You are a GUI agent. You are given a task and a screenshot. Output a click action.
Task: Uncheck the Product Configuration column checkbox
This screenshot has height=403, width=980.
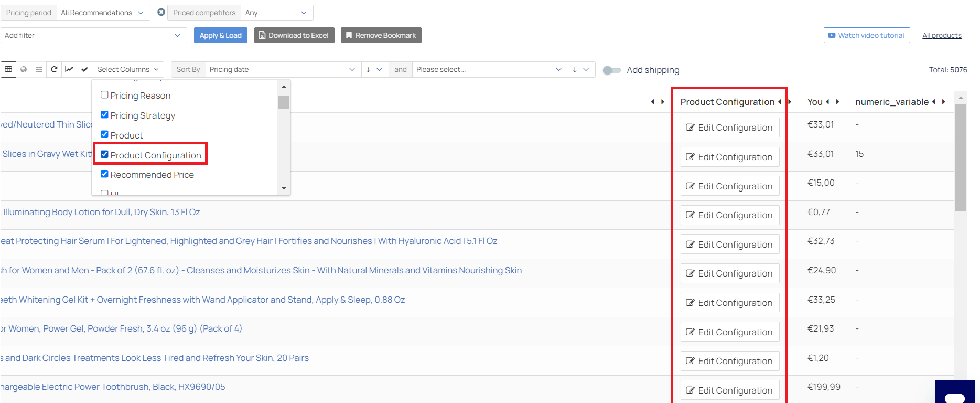104,154
